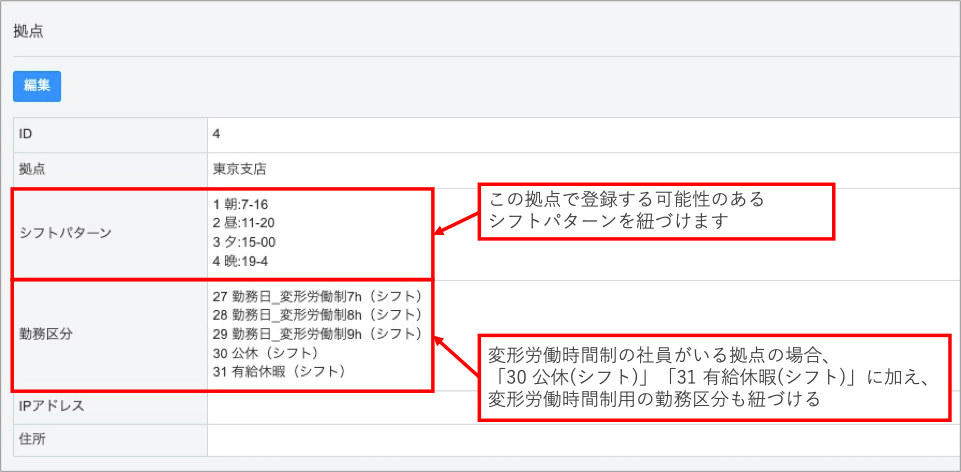Click the shift pattern annotation callout box

[x=655, y=211]
